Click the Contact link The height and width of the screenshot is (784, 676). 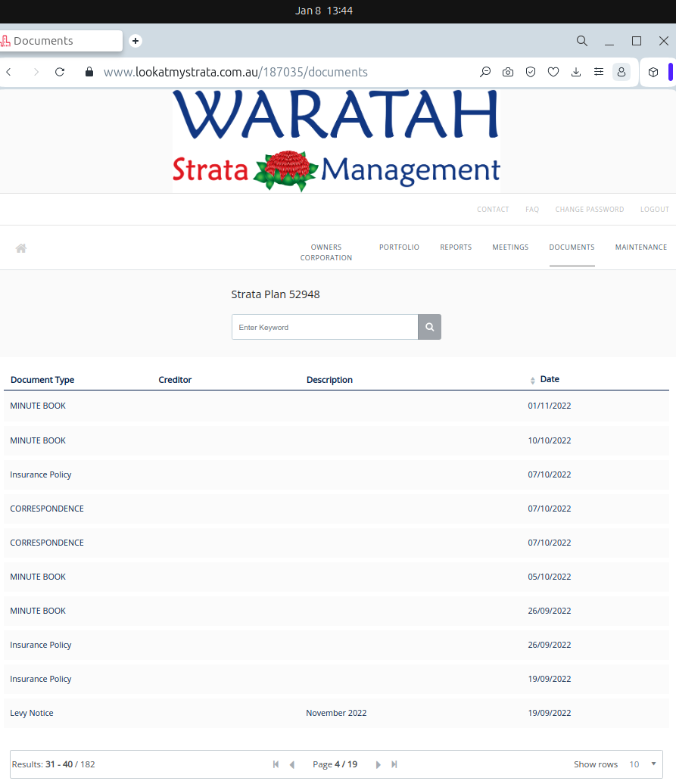[x=493, y=209]
